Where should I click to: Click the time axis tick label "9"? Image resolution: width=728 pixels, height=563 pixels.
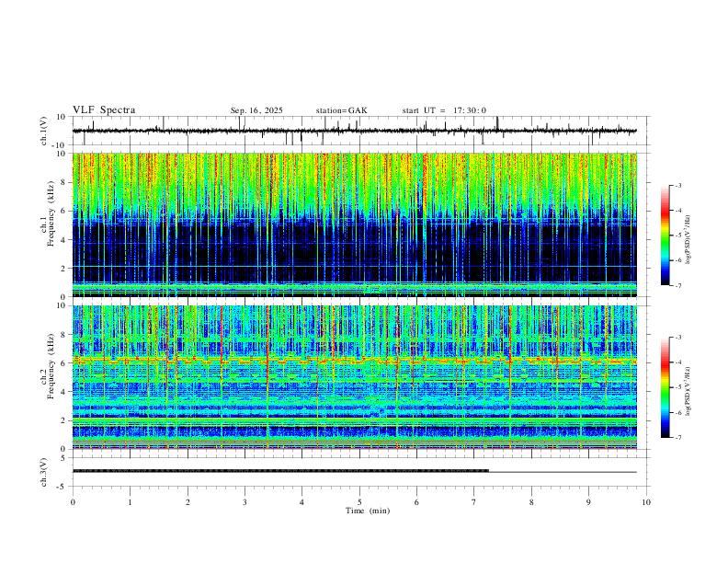[588, 502]
